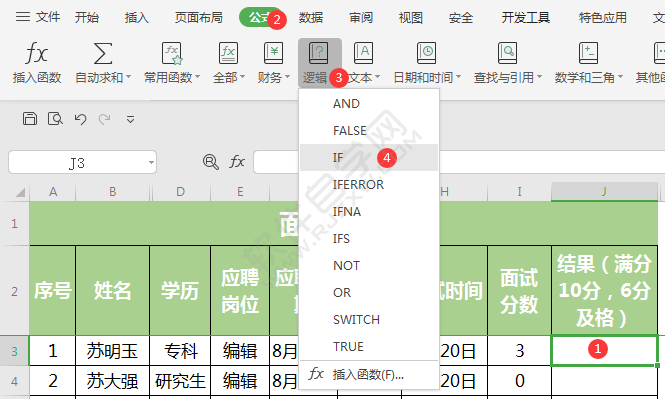The width and height of the screenshot is (665, 399).
Task: Click cell containing 研究生
Action: pos(180,381)
